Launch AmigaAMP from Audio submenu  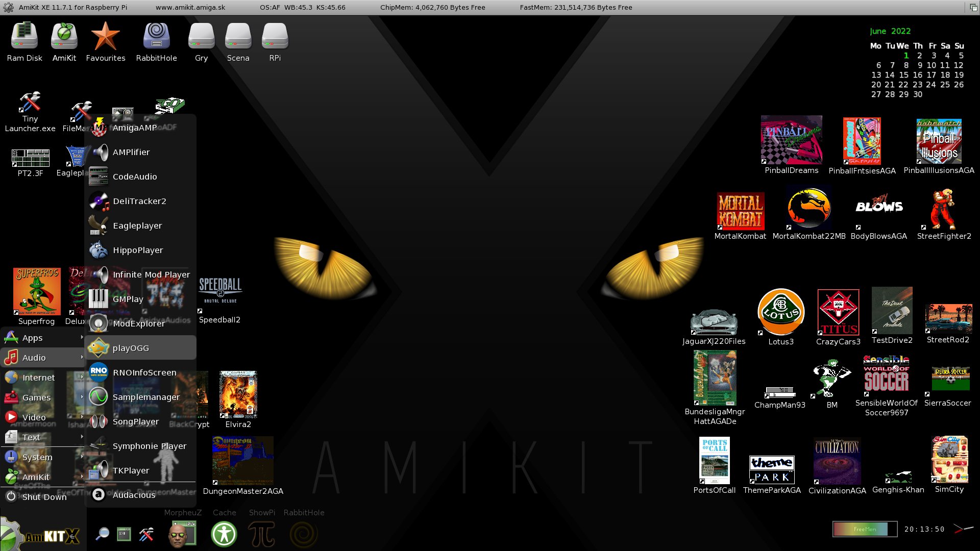(x=141, y=128)
